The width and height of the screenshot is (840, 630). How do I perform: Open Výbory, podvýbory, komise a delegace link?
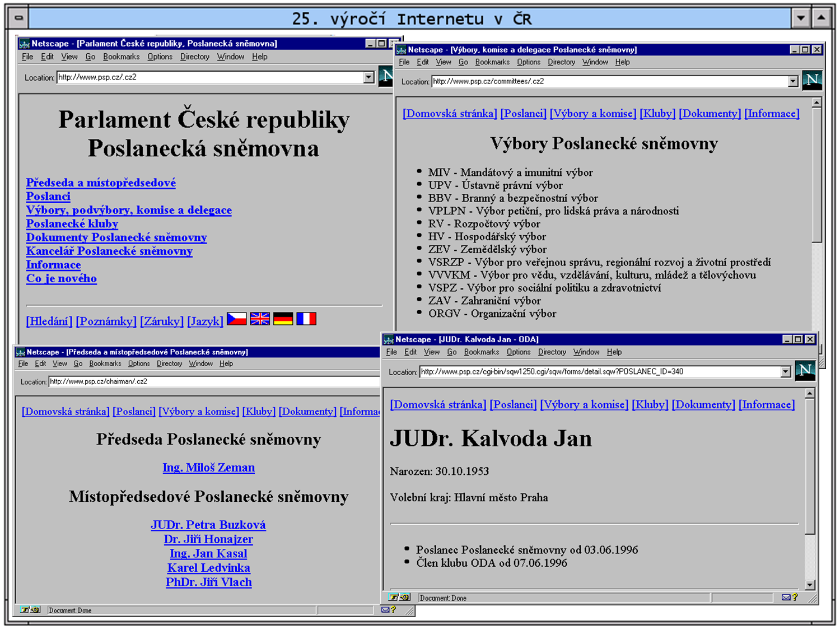129,210
